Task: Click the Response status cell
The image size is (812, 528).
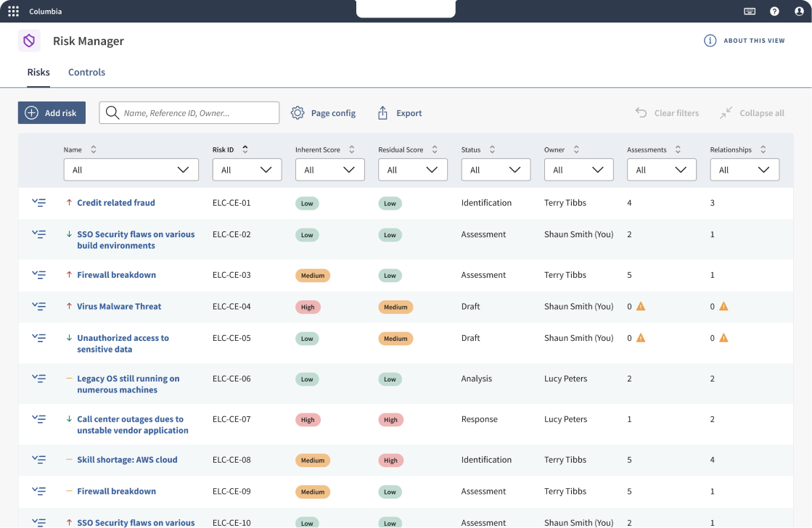Action: point(480,418)
